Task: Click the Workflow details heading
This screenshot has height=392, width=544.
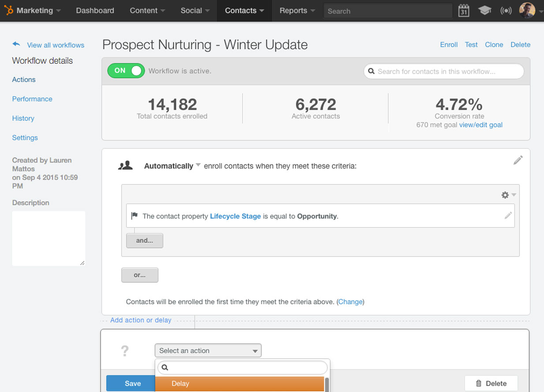Action: pos(42,61)
